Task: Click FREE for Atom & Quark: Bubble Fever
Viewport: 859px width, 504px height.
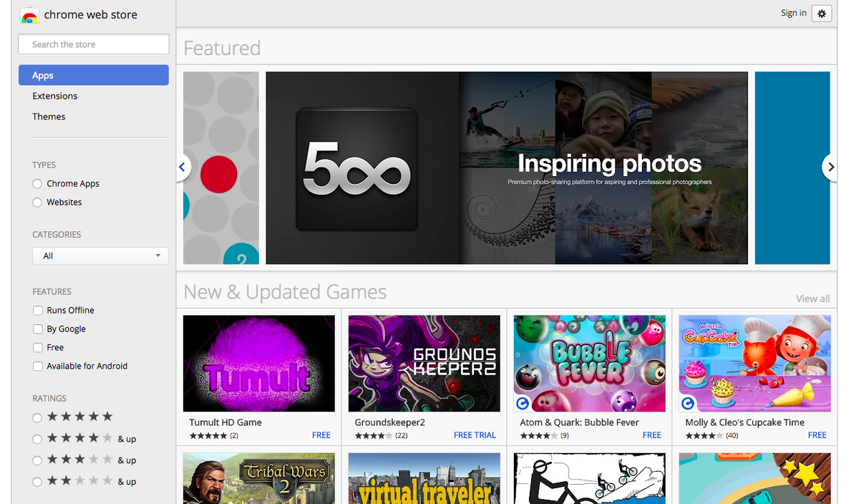Action: point(652,435)
